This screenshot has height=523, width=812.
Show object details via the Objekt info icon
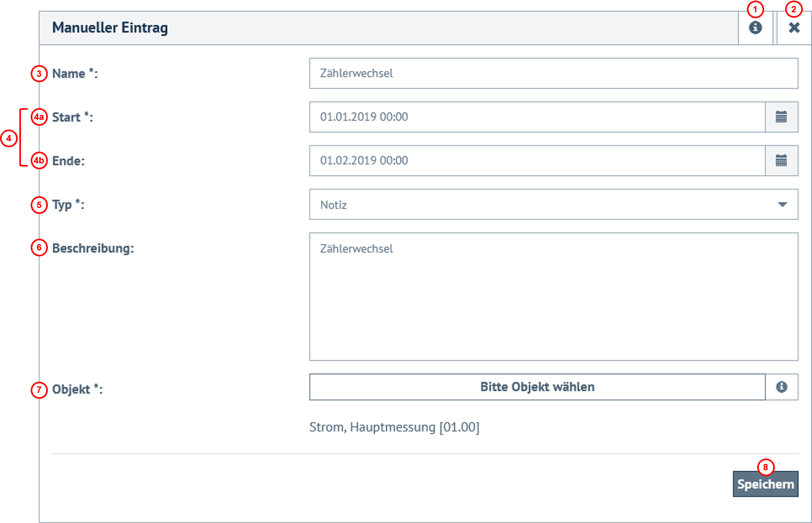pyautogui.click(x=781, y=386)
